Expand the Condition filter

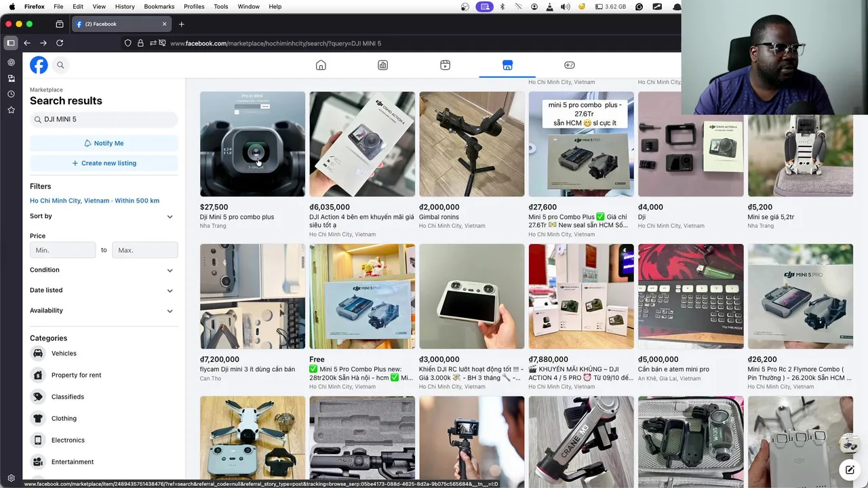(104, 270)
